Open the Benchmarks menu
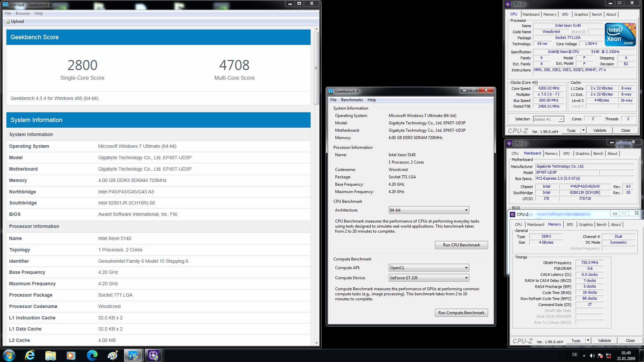The image size is (644, 362). pyautogui.click(x=352, y=100)
